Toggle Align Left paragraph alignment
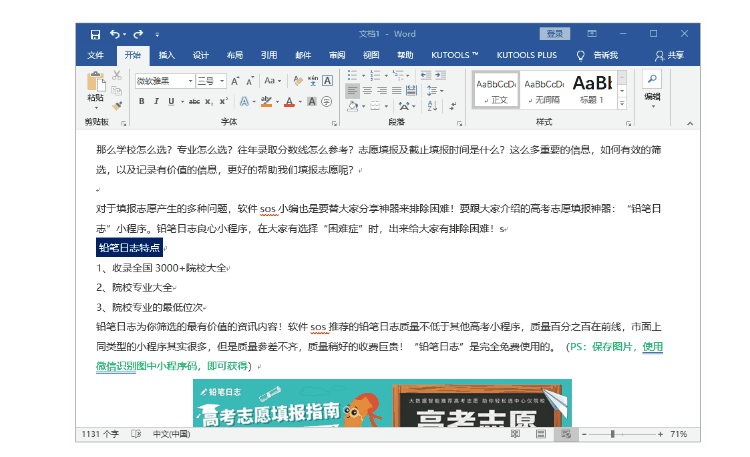This screenshot has width=750, height=457. tap(353, 90)
